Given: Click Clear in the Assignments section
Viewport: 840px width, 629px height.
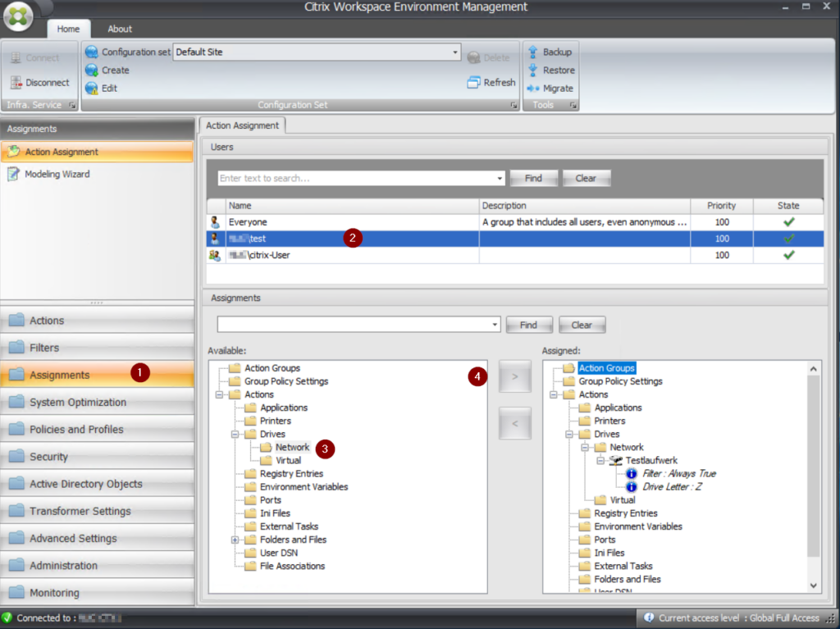Looking at the screenshot, I should tap(582, 325).
